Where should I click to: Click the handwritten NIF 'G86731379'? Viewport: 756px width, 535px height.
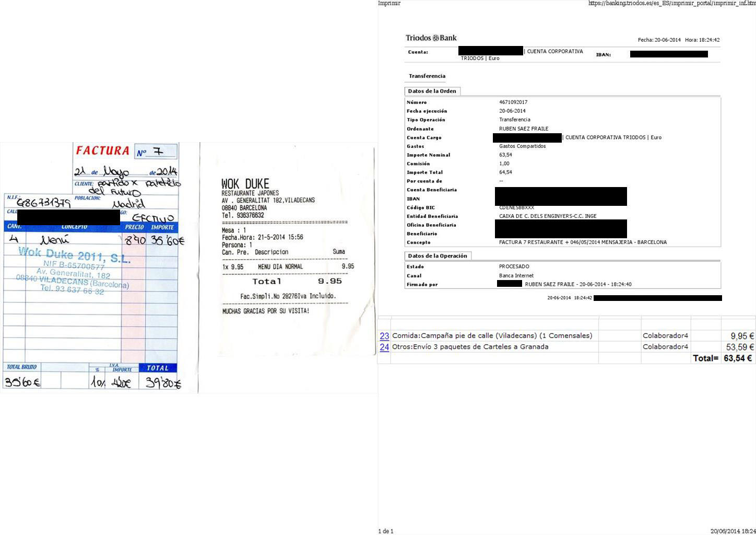pyautogui.click(x=44, y=203)
